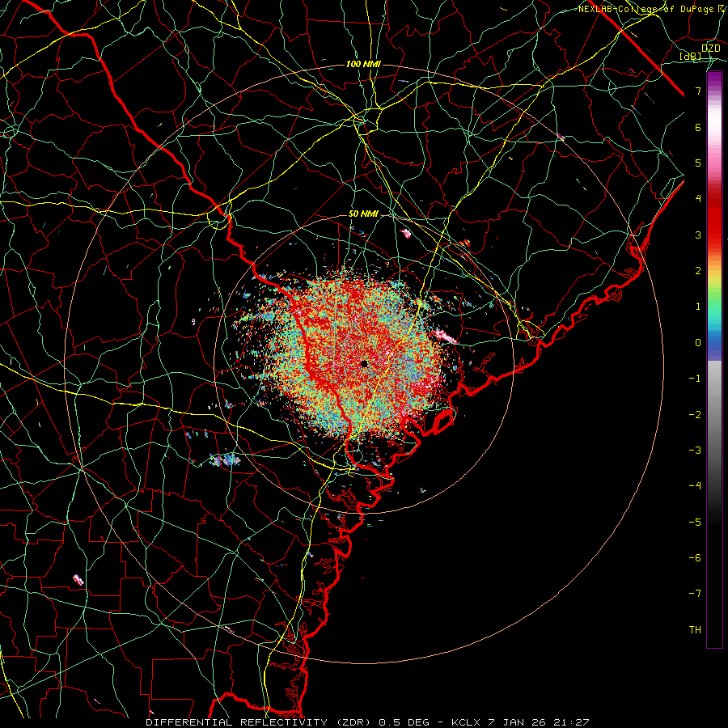This screenshot has width=728, height=728.
Task: Click the 100 NMI range ring label
Action: (x=363, y=64)
